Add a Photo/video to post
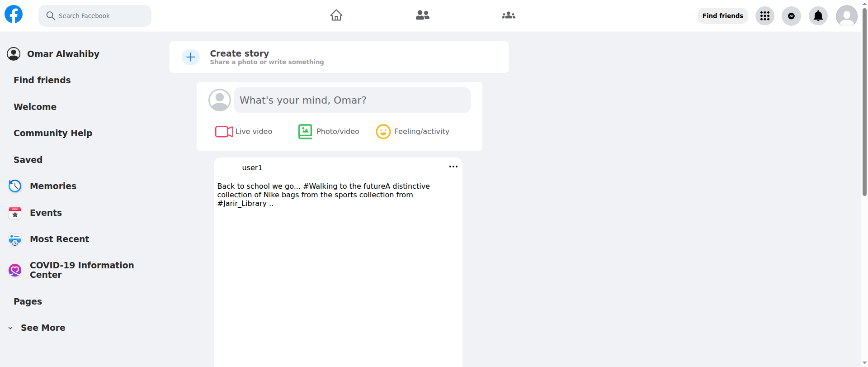868x367 pixels. (x=329, y=132)
